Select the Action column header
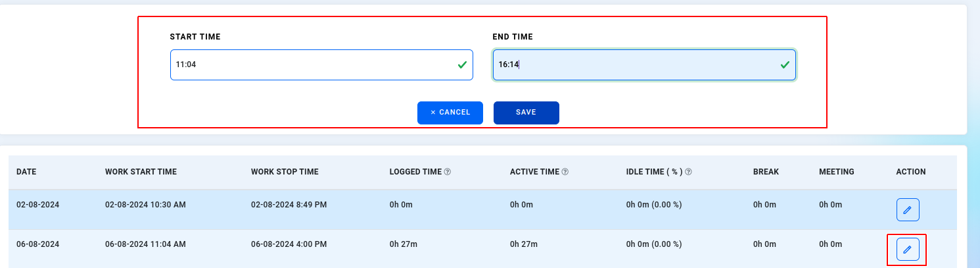Image resolution: width=980 pixels, height=268 pixels. tap(911, 172)
